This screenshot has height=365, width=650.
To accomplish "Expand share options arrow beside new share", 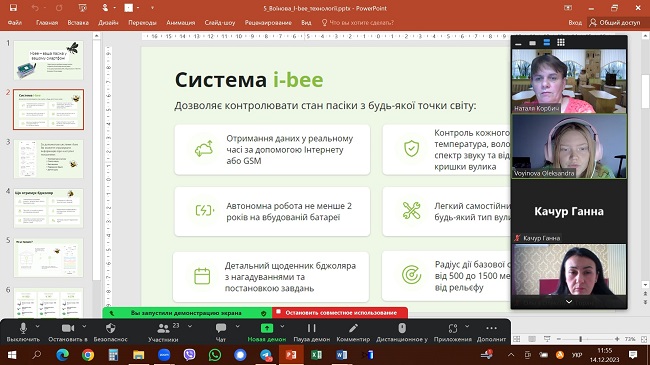I will 283,326.
